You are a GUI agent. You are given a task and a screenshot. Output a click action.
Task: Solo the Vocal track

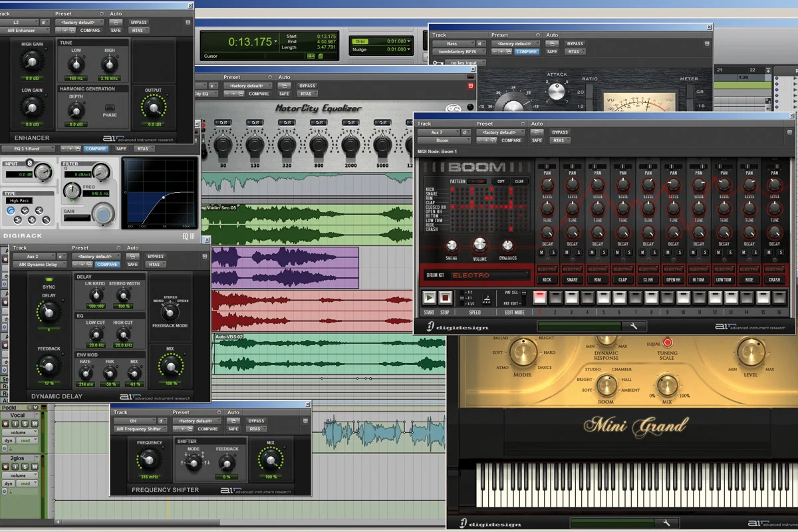25,424
